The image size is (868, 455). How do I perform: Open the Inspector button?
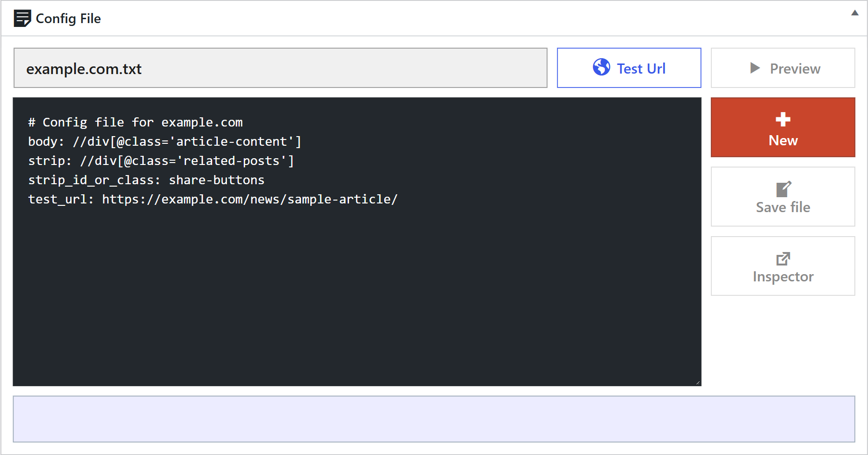[x=783, y=266]
